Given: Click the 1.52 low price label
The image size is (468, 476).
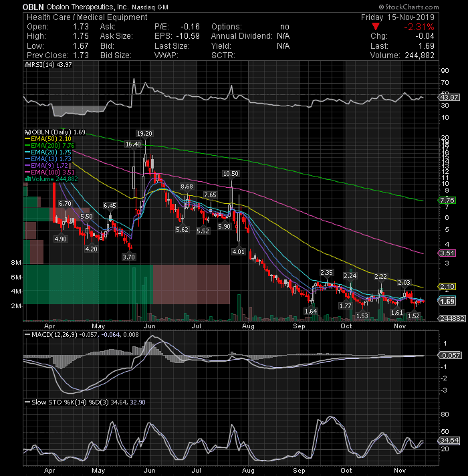Looking at the screenshot, I should tap(413, 316).
